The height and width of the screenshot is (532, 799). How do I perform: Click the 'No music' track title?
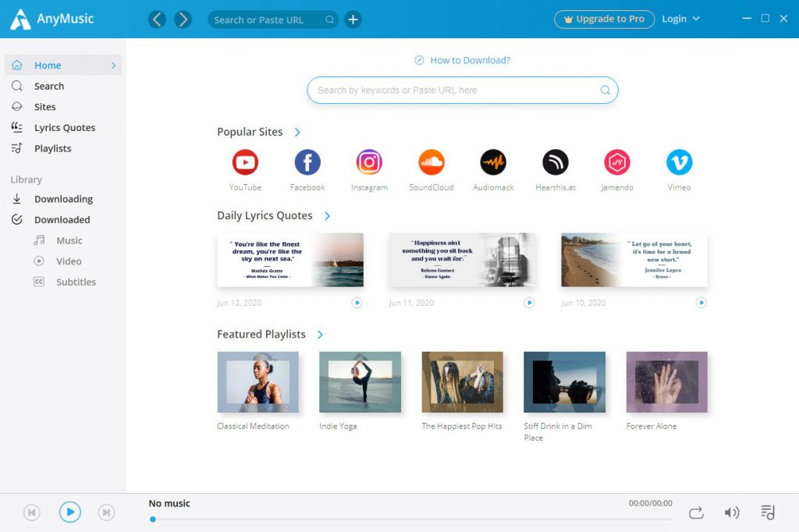click(169, 503)
